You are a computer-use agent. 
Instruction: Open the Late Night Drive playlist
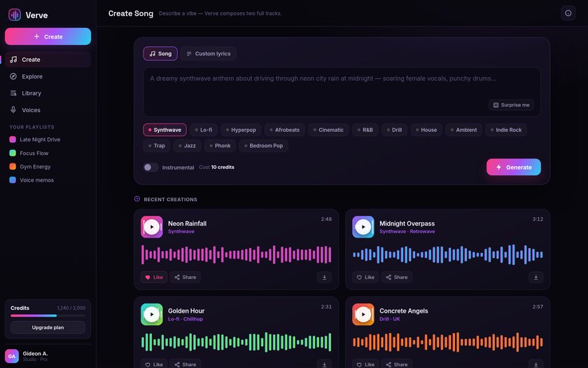tap(48, 139)
